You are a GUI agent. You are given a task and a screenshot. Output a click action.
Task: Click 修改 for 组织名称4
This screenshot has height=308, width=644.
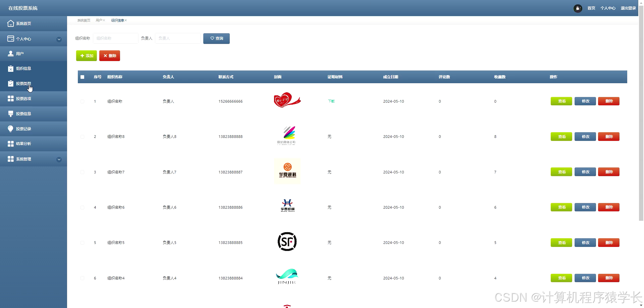pyautogui.click(x=585, y=278)
